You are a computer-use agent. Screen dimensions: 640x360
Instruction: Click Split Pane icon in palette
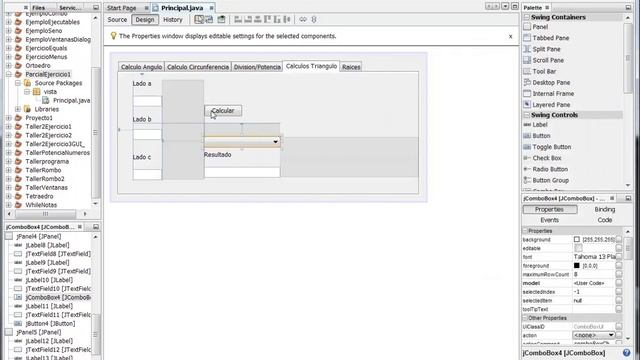tap(527, 49)
